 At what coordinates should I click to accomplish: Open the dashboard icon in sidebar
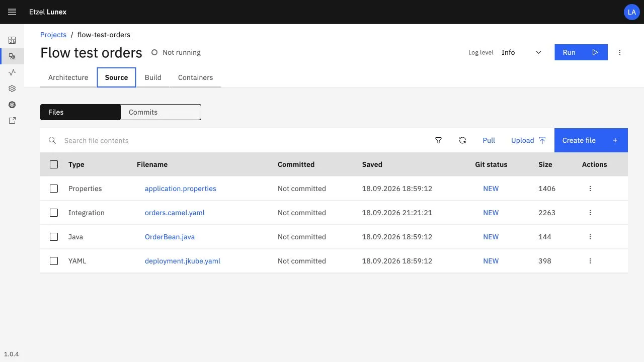(12, 40)
